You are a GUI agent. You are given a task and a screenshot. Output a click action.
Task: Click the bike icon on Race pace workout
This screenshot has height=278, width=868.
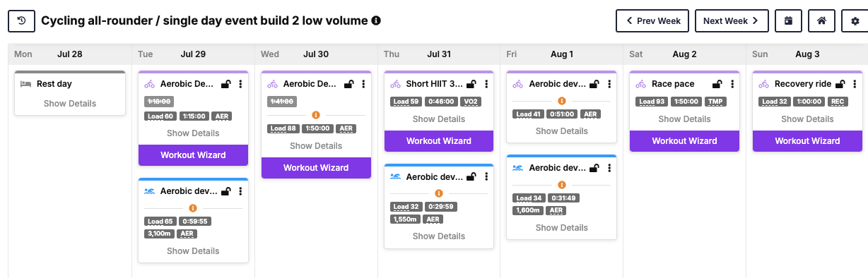pyautogui.click(x=641, y=84)
